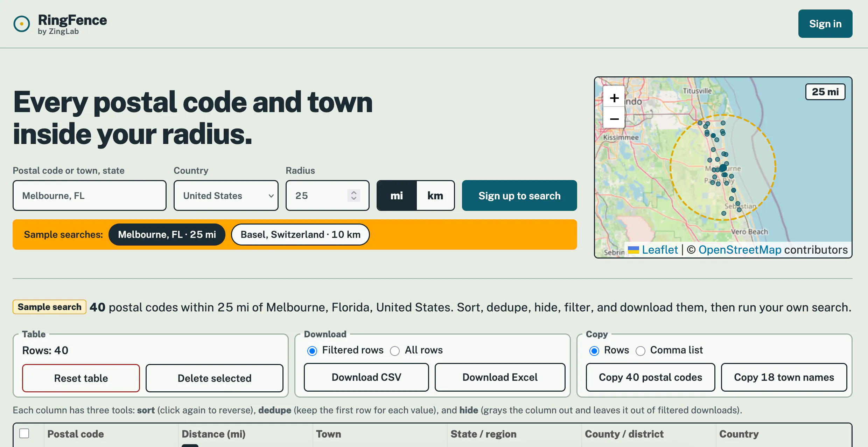The width and height of the screenshot is (868, 447).
Task: Select the Filtered rows radio button
Action: pos(312,351)
